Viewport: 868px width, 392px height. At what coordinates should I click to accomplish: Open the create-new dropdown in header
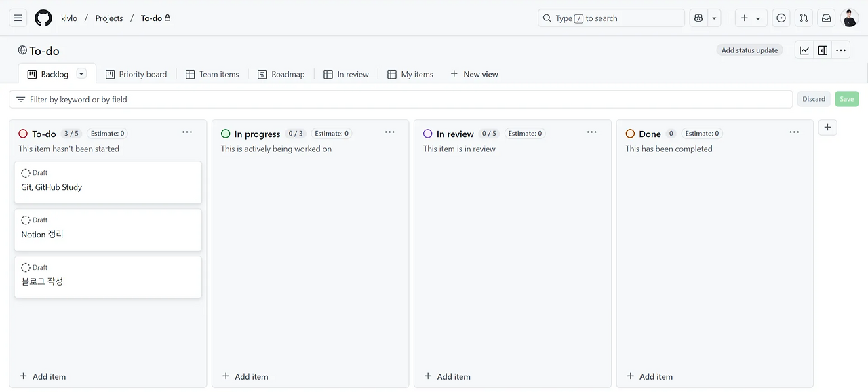(759, 18)
